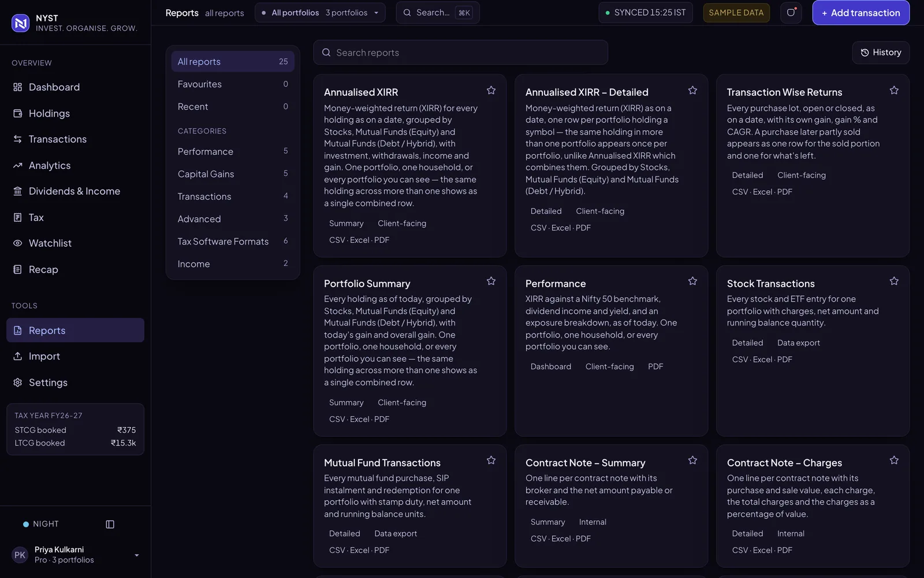Select the Capital Gains category
924x578 pixels.
(x=233, y=174)
